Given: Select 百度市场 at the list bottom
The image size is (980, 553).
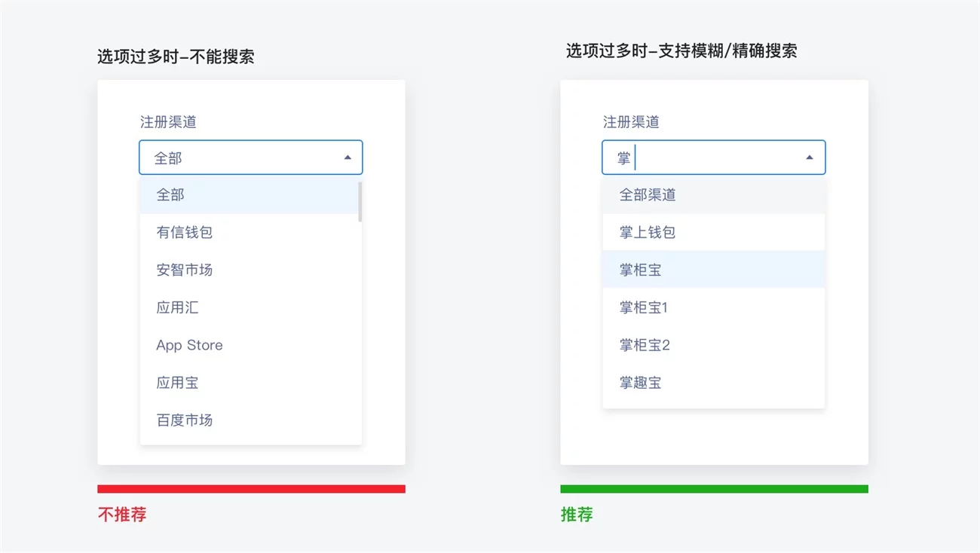Looking at the screenshot, I should point(185,420).
